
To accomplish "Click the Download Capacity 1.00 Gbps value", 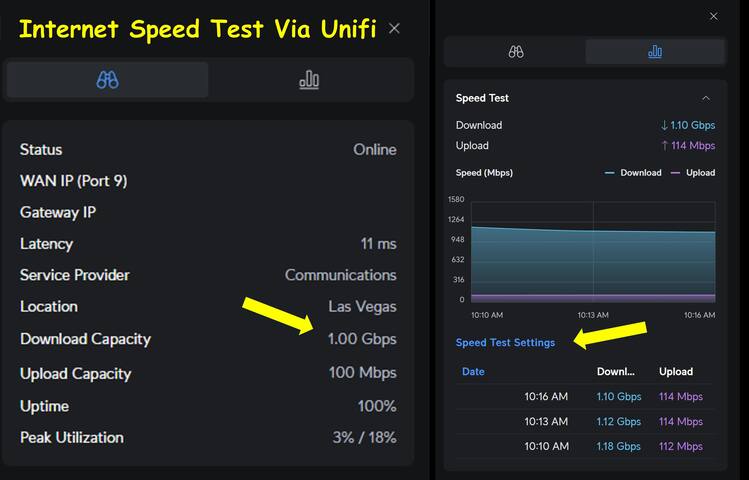I will (362, 339).
